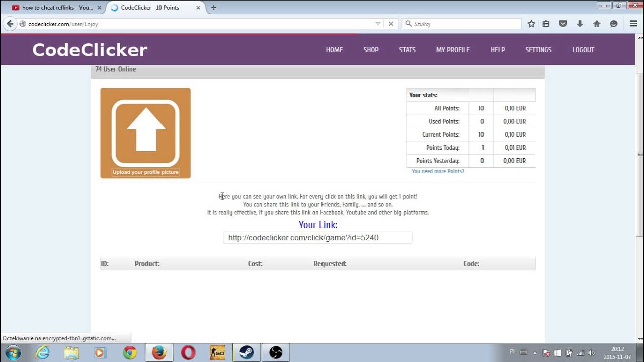Open MY PROFILE in site navigation

(x=453, y=50)
